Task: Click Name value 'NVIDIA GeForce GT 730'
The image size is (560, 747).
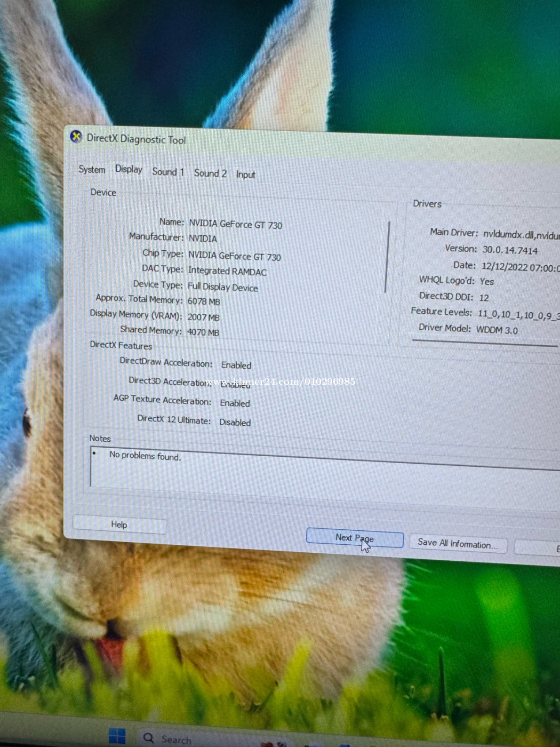Action: click(x=235, y=225)
